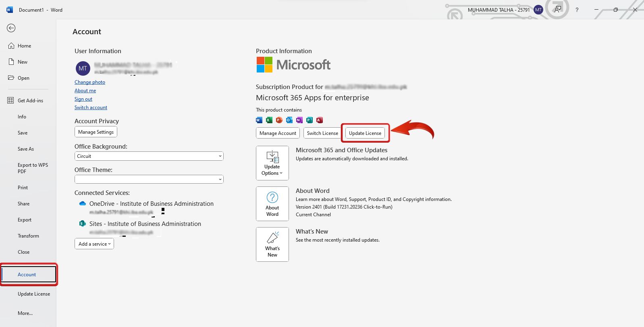Click the SharePoint Sites icon in Connected Services
The height and width of the screenshot is (327, 644).
coord(83,224)
